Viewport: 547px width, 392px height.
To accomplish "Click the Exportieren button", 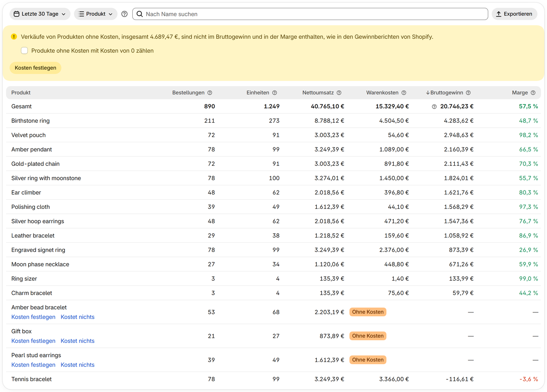I will click(514, 14).
